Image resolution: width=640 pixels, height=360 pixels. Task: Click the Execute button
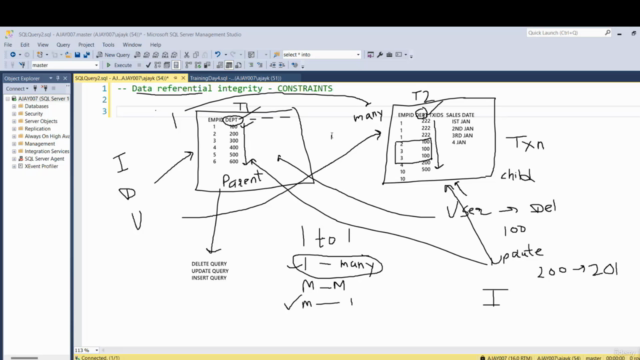pyautogui.click(x=119, y=65)
